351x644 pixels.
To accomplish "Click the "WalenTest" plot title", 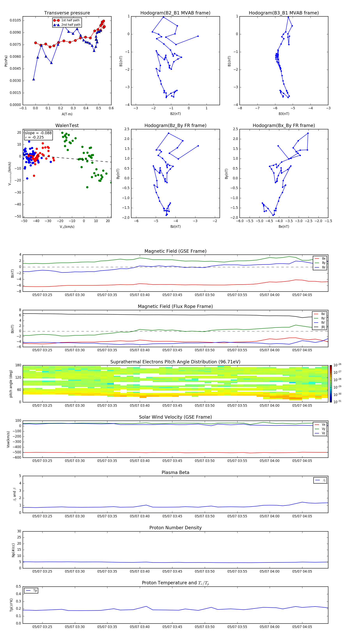I will 67,125.
